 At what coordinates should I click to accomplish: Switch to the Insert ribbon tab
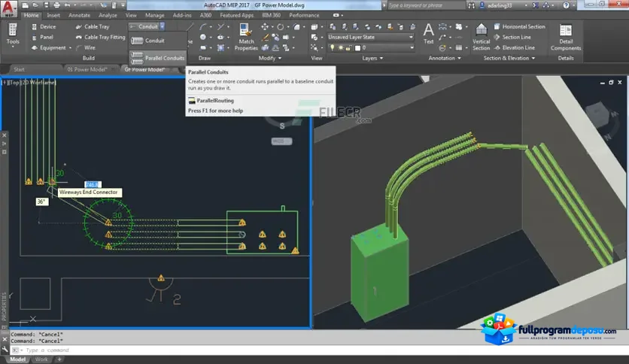coord(53,15)
